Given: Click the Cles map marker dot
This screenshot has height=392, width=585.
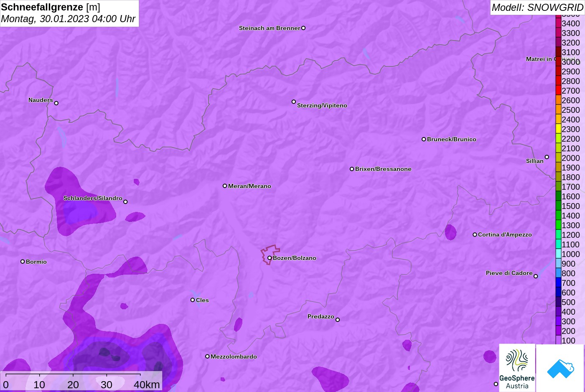Looking at the screenshot, I should (193, 300).
